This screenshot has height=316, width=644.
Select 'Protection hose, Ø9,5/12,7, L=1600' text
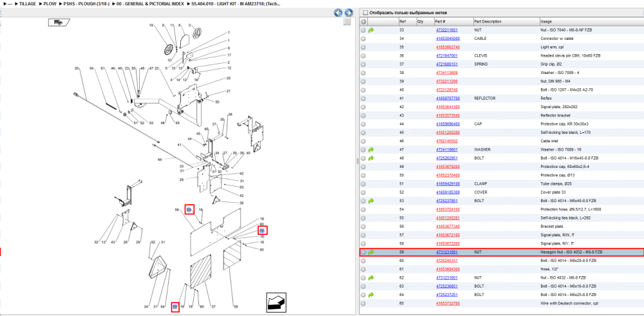[x=572, y=209]
